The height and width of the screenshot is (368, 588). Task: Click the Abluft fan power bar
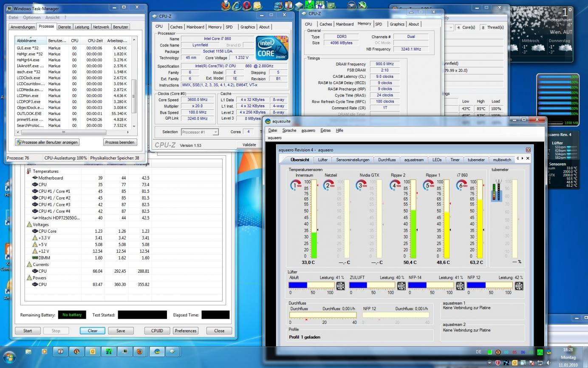(x=311, y=285)
